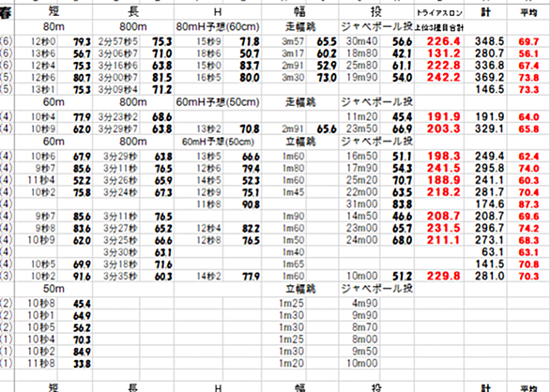Select the red value 241.5
Screen dimensions: 550x392
point(443,168)
